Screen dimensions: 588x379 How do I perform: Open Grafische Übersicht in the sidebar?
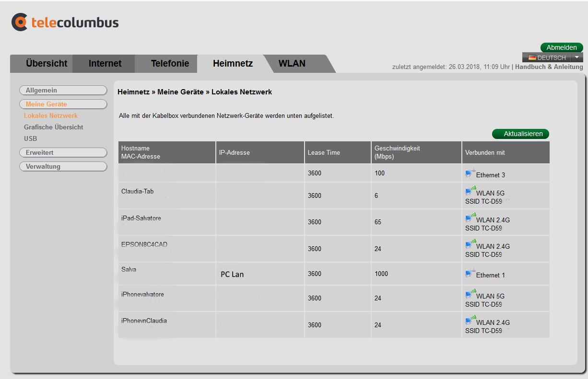[54, 127]
